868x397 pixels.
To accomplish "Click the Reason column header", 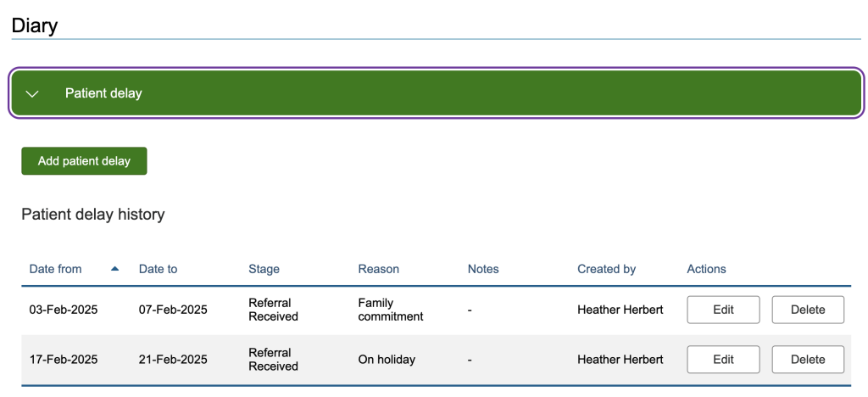I will (x=378, y=269).
